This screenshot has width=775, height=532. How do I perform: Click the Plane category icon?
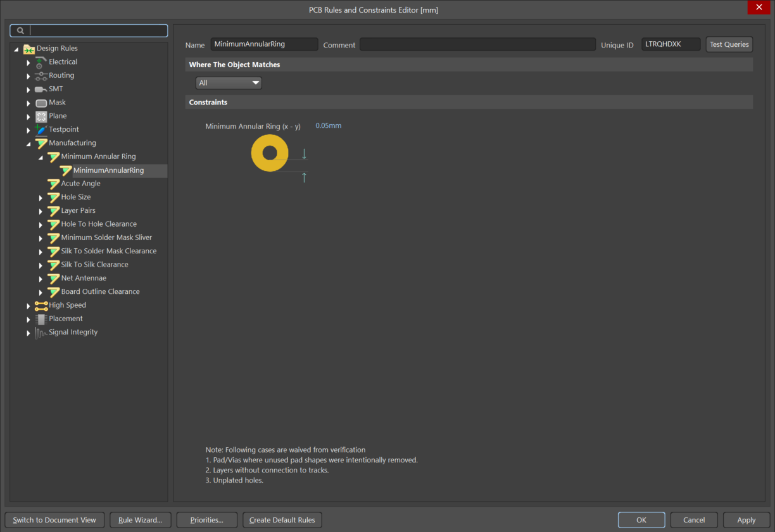coord(41,116)
